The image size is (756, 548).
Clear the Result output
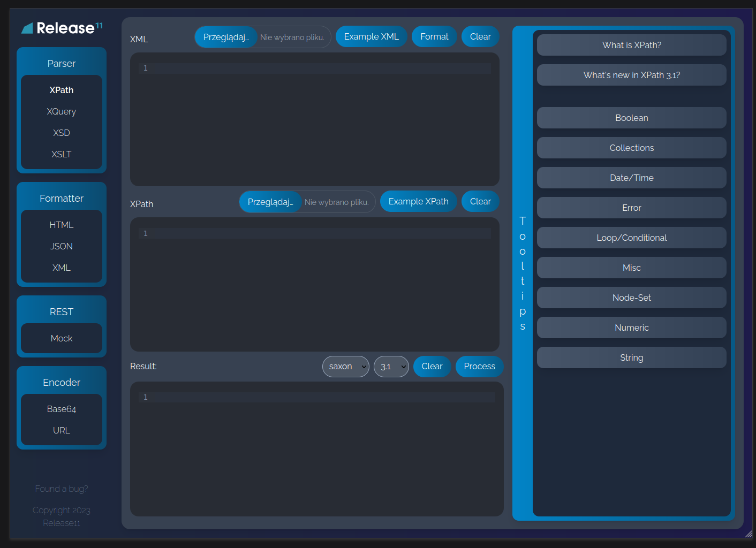pos(432,367)
